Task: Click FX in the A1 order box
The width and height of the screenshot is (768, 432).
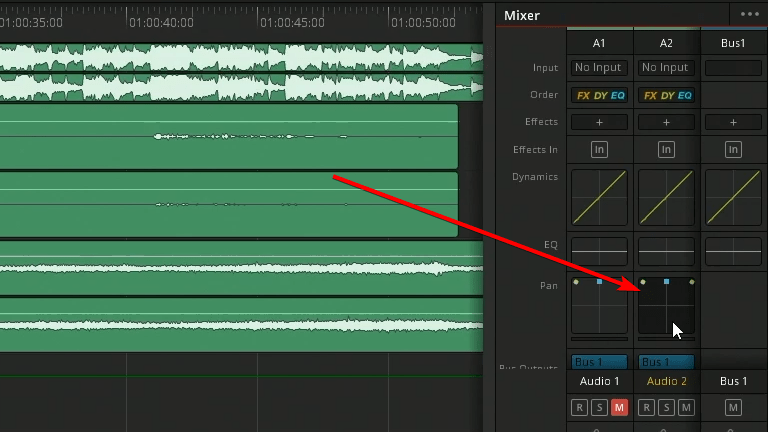Action: (583, 96)
